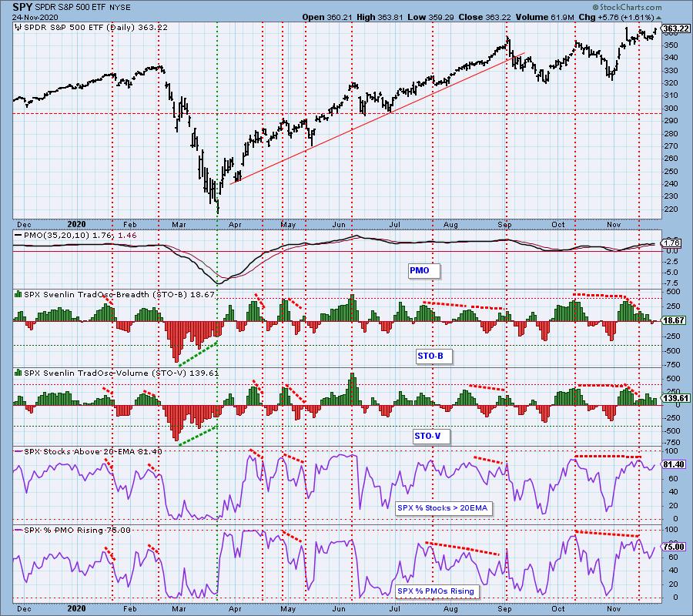Click the 18.67 value tag
The image size is (693, 616).
tap(674, 321)
